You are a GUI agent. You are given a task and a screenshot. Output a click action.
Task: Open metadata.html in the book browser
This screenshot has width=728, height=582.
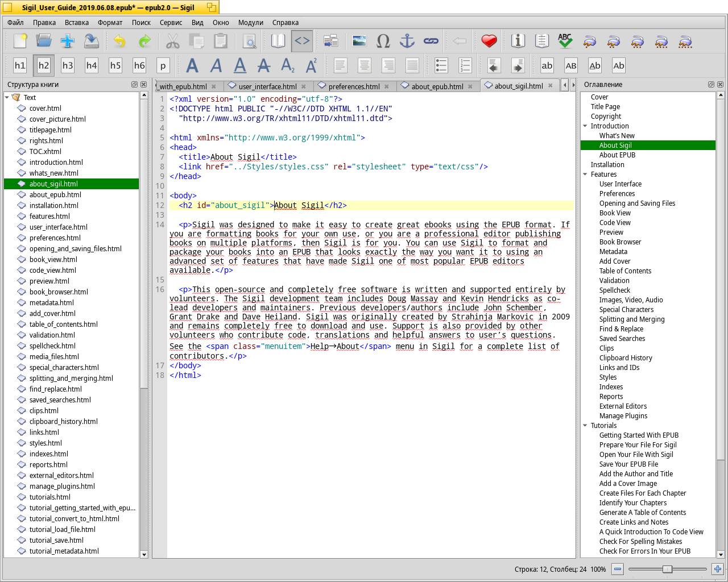click(51, 303)
